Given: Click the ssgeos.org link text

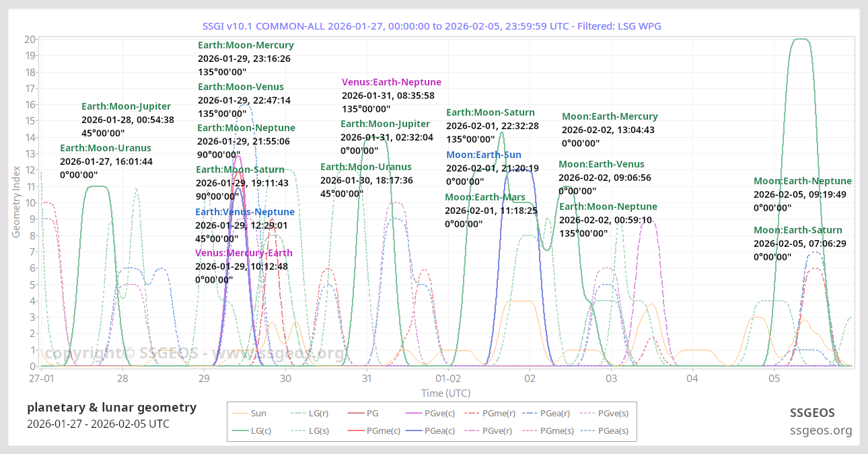Looking at the screenshot, I should 820,430.
